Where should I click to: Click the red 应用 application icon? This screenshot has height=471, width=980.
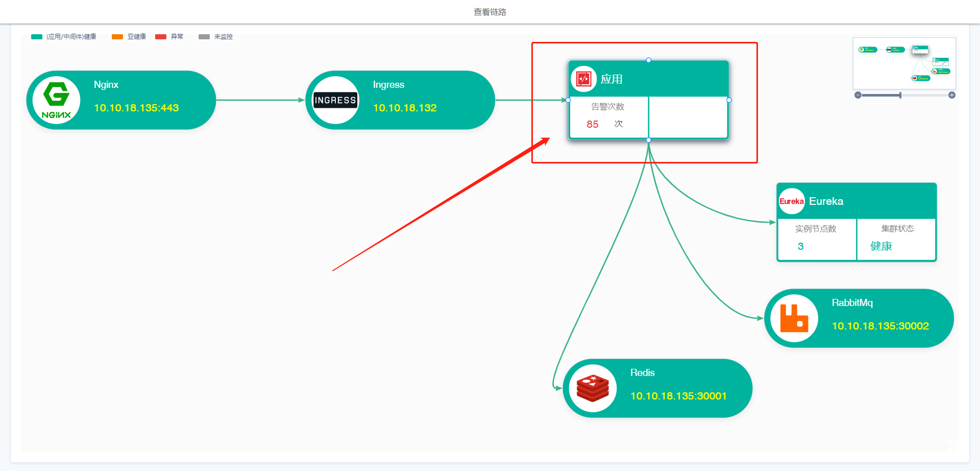pyautogui.click(x=583, y=79)
